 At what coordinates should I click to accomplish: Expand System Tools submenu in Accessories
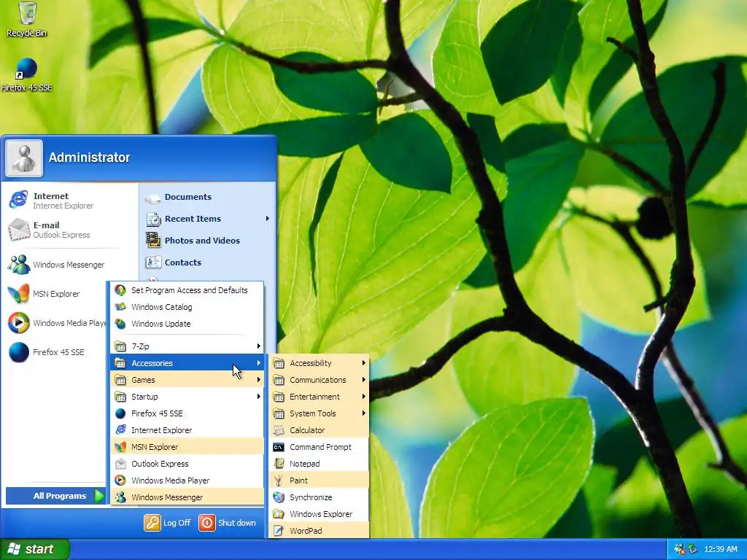pyautogui.click(x=320, y=413)
